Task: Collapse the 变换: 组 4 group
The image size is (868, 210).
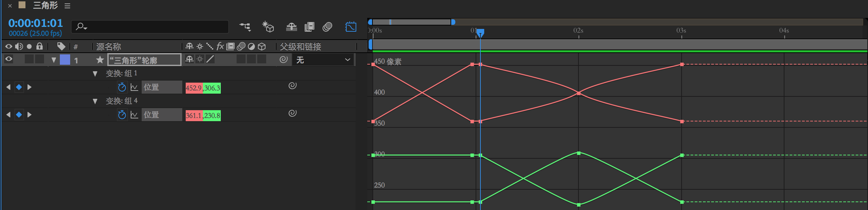Action: click(x=95, y=101)
